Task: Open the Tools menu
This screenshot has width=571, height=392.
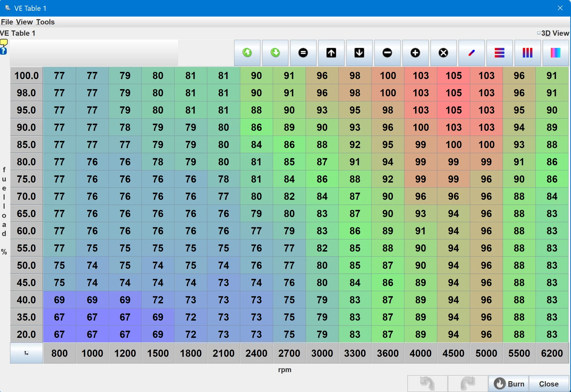Action: 45,22
